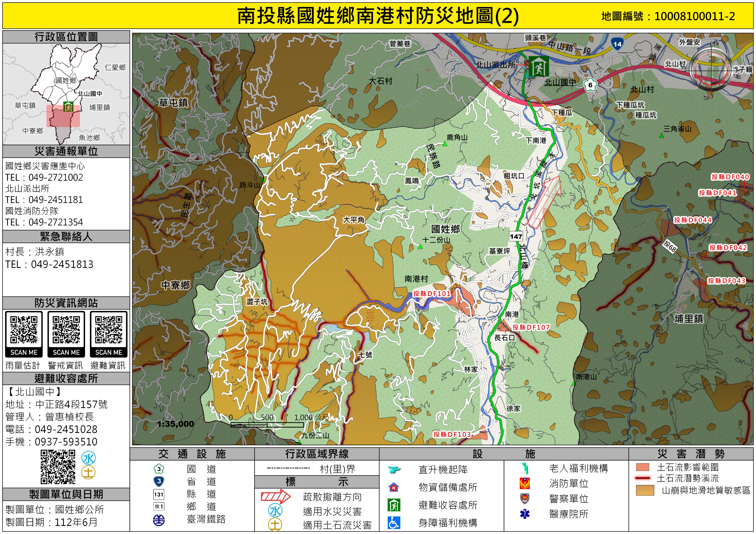Click the Taiwan Railway legend icon
756x534 pixels.
pos(159,520)
